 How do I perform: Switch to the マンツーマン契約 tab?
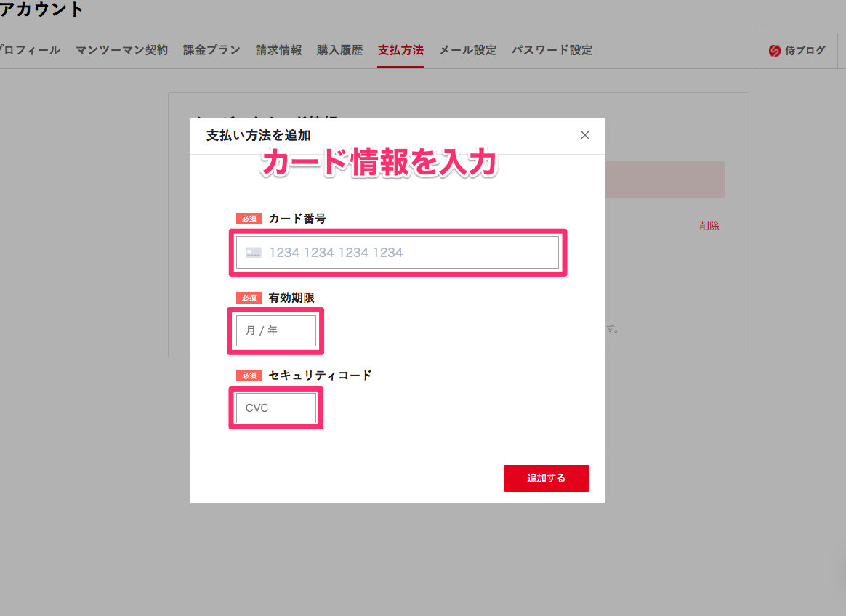pyautogui.click(x=121, y=50)
